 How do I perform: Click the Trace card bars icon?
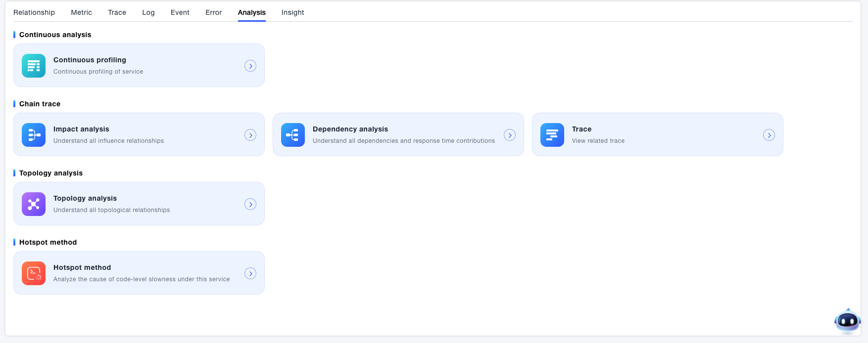point(552,135)
